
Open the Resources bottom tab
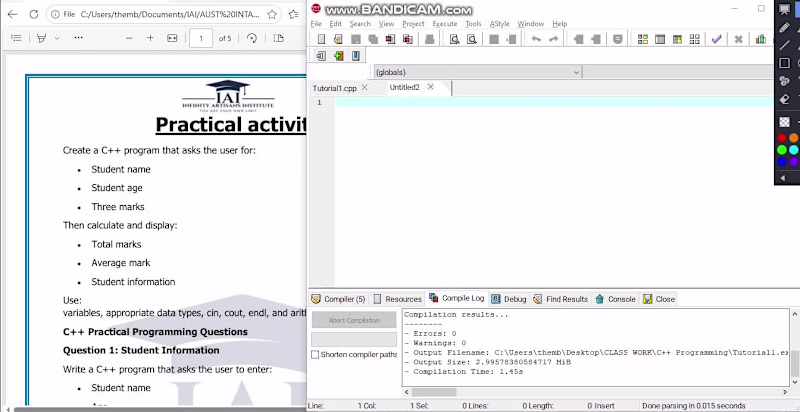[397, 299]
